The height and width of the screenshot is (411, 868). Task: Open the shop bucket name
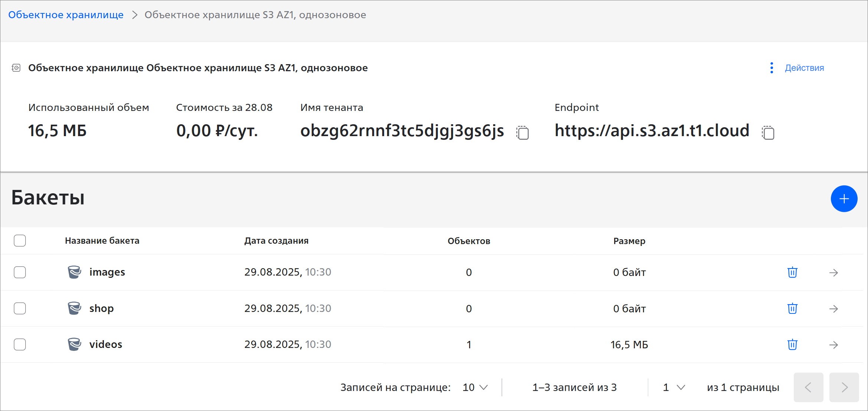point(101,308)
